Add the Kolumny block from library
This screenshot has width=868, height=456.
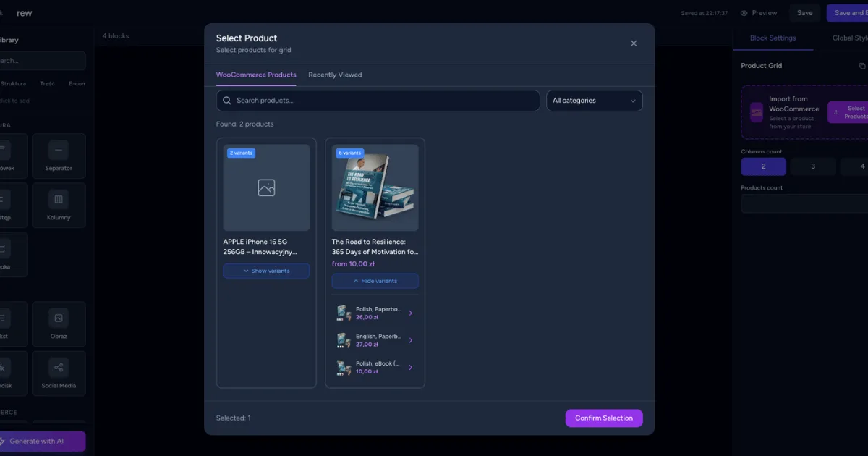coord(59,205)
